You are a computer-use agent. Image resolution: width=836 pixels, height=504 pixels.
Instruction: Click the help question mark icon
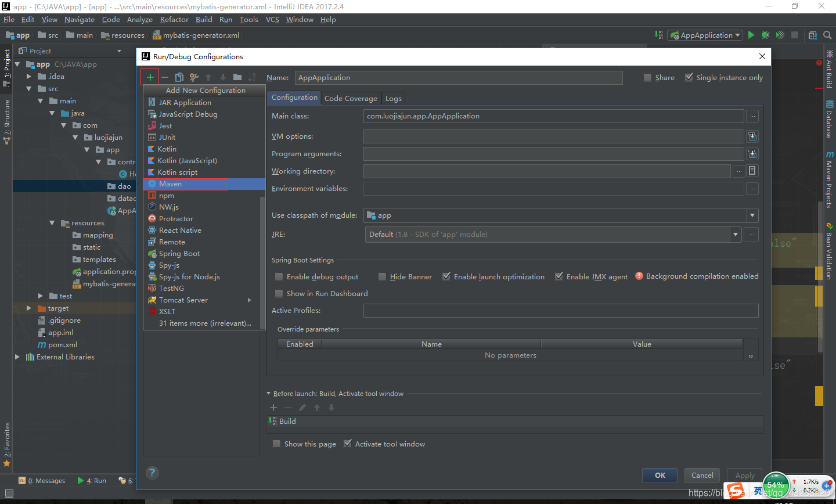pos(152,473)
